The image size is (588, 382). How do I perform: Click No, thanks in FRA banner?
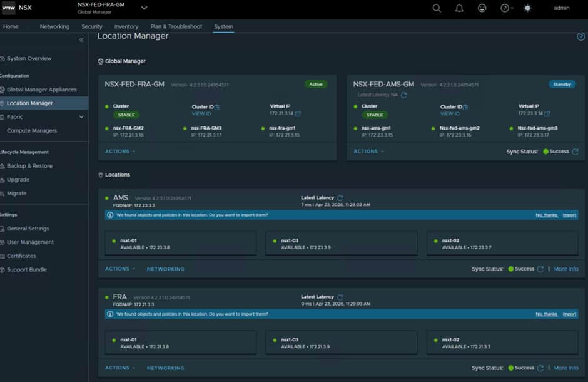click(546, 314)
